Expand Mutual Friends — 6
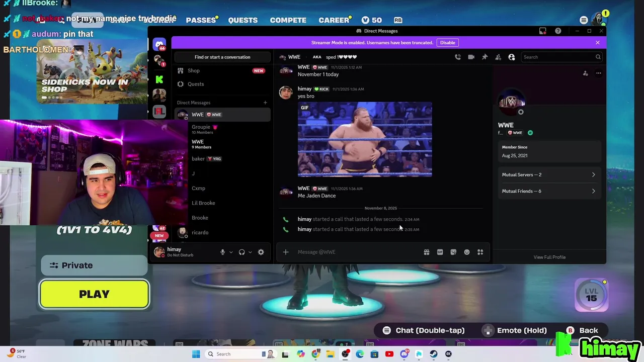Viewport: 644px width, 362px height. coord(549,191)
